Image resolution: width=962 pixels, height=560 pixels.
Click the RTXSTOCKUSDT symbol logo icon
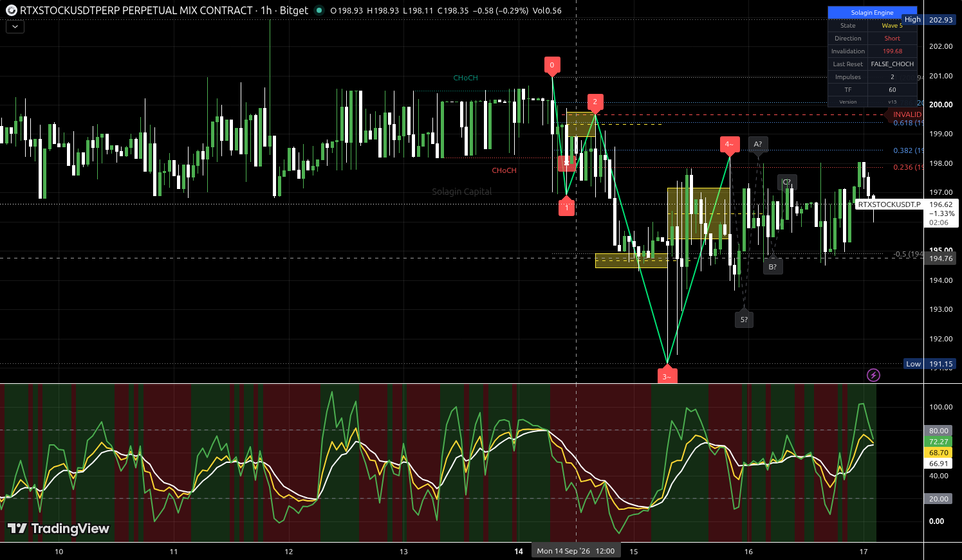coord(12,10)
